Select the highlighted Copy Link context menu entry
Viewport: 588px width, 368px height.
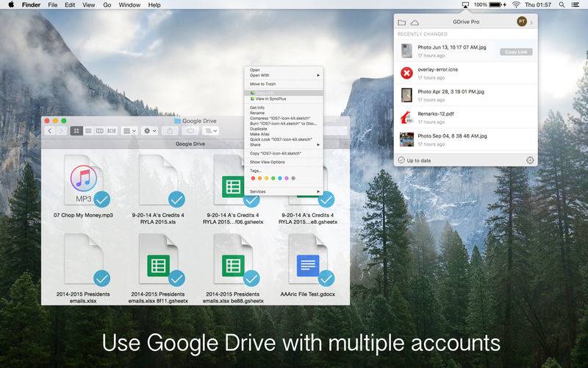point(283,93)
